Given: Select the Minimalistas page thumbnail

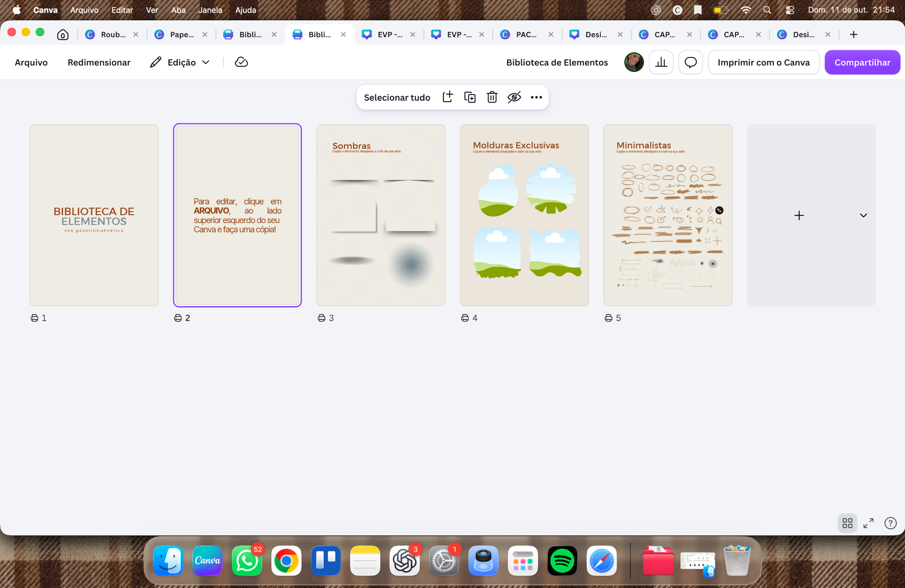Looking at the screenshot, I should coord(668,215).
